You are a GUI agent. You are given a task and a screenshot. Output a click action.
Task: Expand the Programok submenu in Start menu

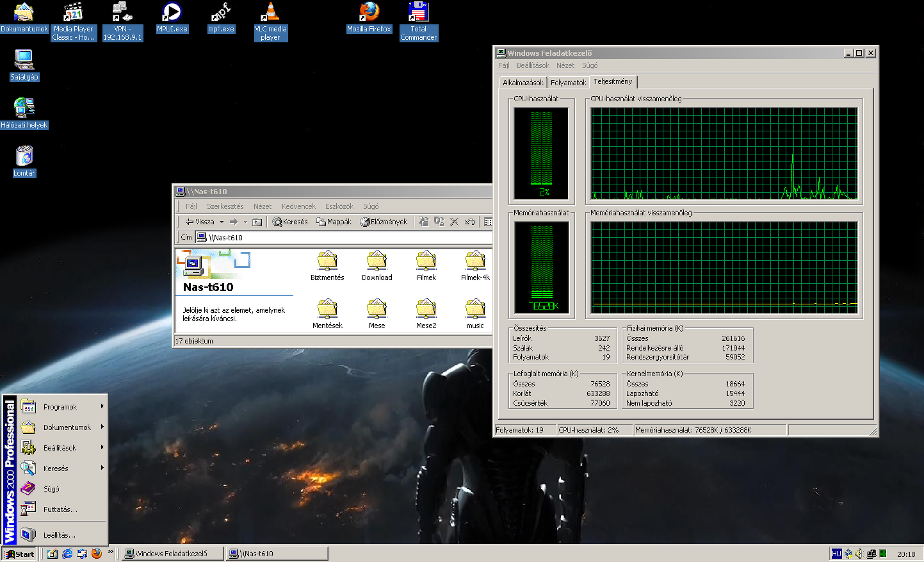coord(63,406)
